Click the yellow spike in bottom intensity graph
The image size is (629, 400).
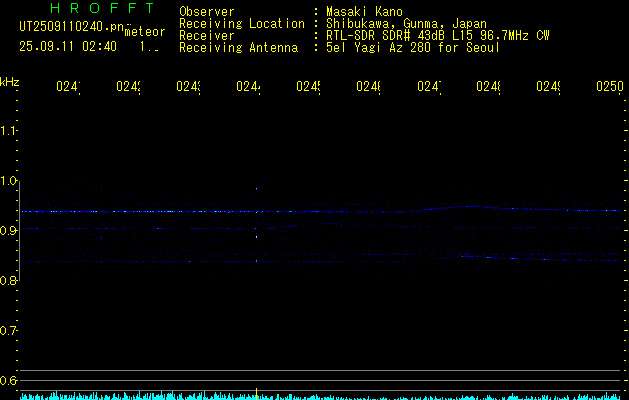(256, 394)
